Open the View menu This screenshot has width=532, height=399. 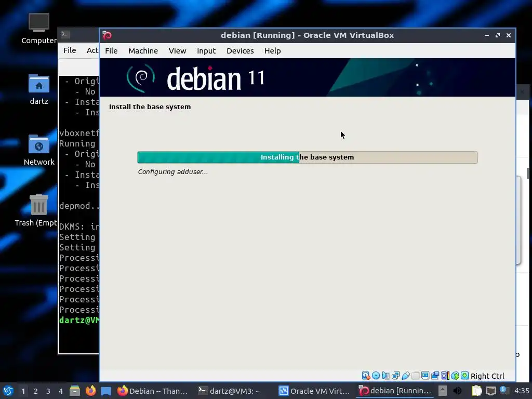tap(177, 51)
